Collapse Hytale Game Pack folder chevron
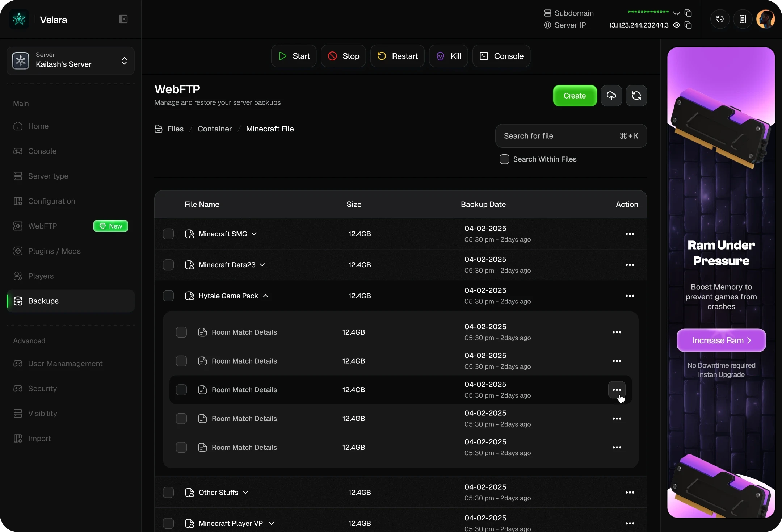The height and width of the screenshot is (532, 782). click(266, 296)
